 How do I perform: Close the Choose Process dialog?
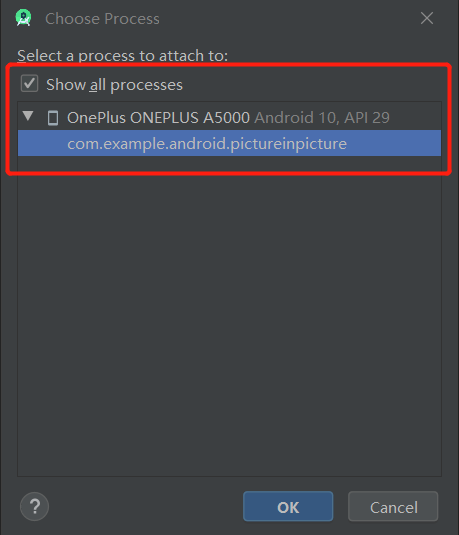point(427,18)
